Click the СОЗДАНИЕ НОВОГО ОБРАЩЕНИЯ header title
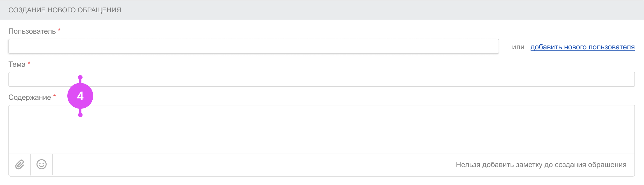Screen dimensions: 644x185 (65, 10)
